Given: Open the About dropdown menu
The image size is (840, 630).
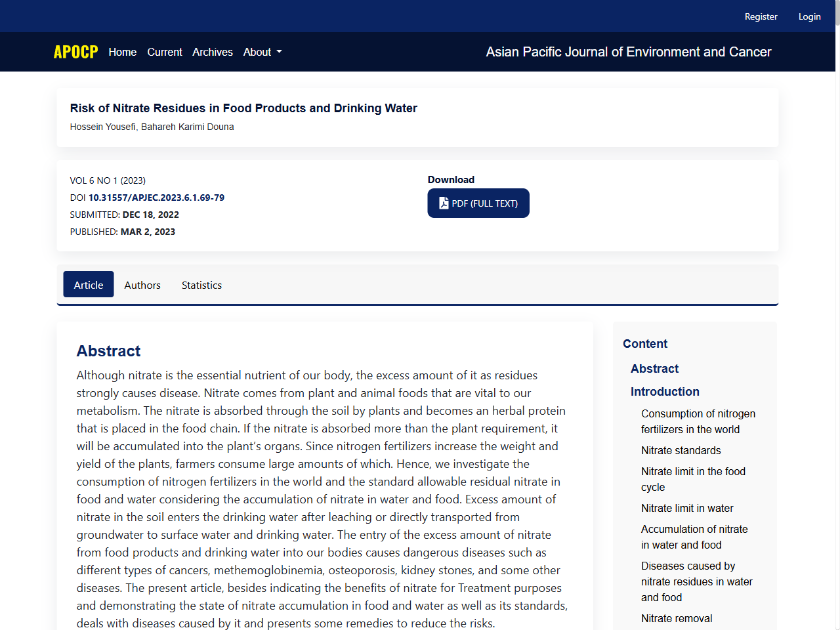Looking at the screenshot, I should 262,52.
